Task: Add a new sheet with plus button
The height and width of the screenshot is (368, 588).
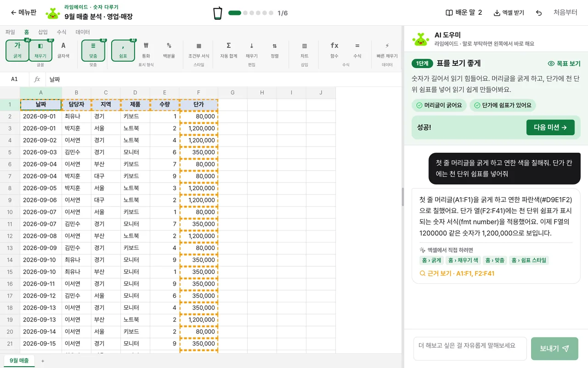Action: pyautogui.click(x=43, y=361)
